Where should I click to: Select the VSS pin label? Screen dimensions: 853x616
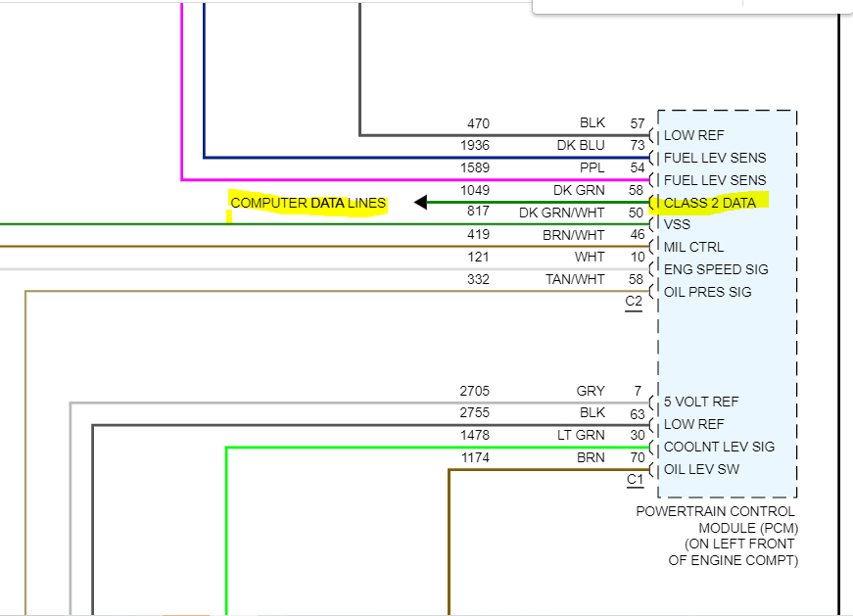(677, 224)
